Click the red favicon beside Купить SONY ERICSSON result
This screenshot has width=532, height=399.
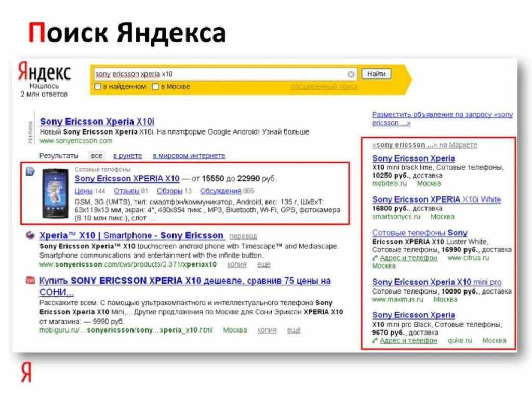30,280
